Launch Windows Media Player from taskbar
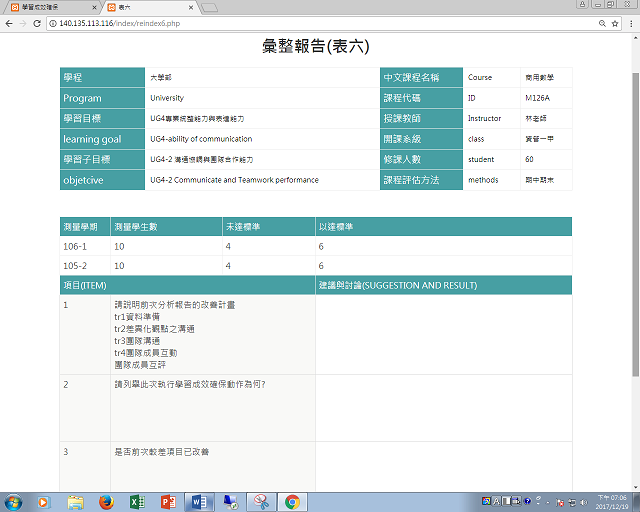 click(x=44, y=502)
